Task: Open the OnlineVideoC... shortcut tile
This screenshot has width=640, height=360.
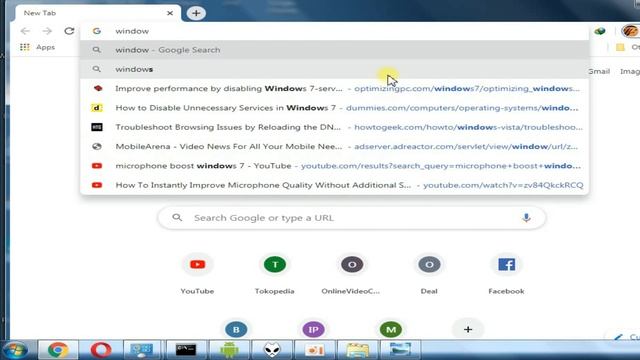Action: (x=352, y=273)
